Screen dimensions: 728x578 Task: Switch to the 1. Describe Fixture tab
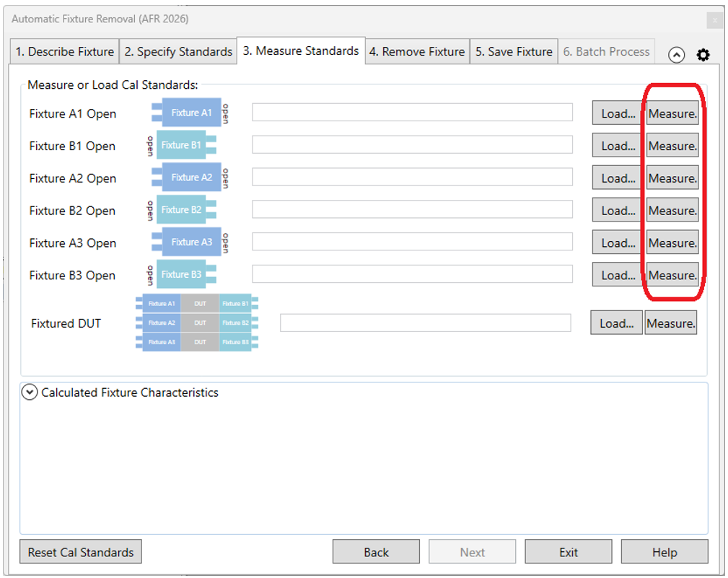click(65, 52)
